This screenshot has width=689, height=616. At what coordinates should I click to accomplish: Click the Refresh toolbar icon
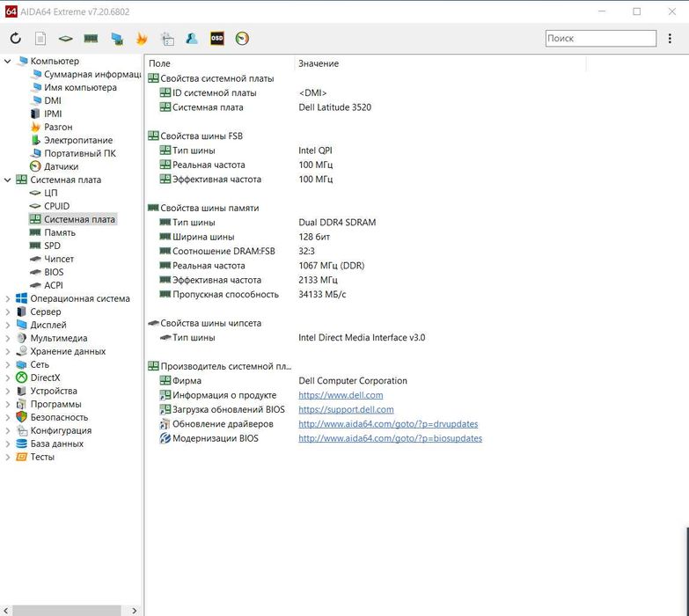(x=16, y=39)
